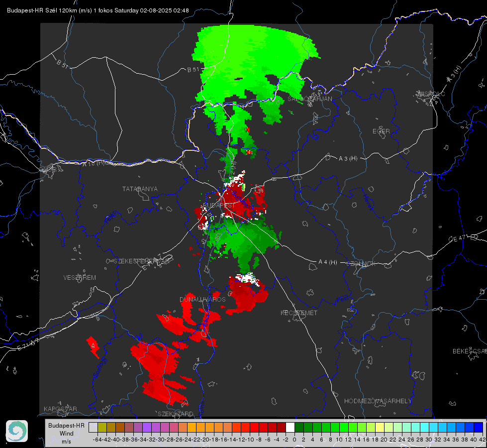Viewport: 487px width, 448px height.
Task: Pick the purple swatch between -36 and -34
Action: click(138, 428)
